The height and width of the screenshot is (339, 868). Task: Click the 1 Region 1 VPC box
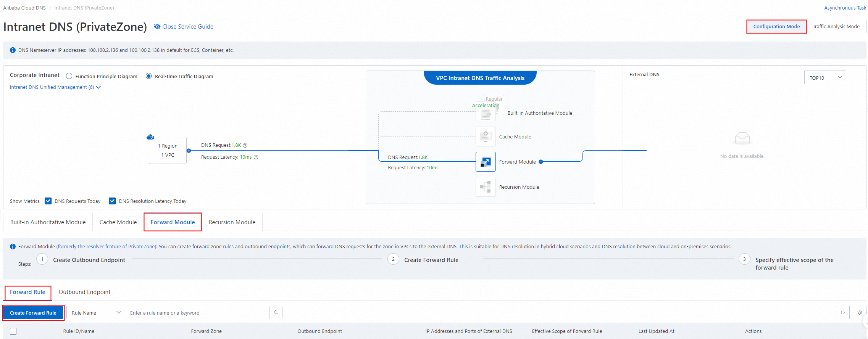point(168,151)
